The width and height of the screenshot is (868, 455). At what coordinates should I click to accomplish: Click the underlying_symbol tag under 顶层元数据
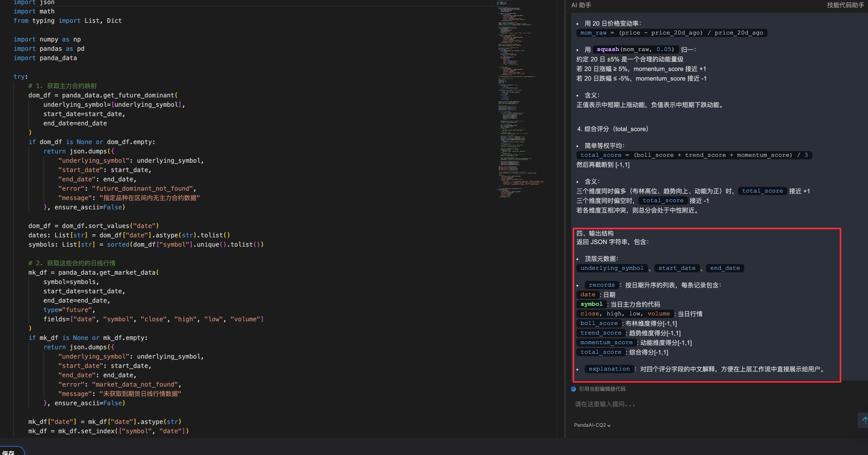click(612, 268)
